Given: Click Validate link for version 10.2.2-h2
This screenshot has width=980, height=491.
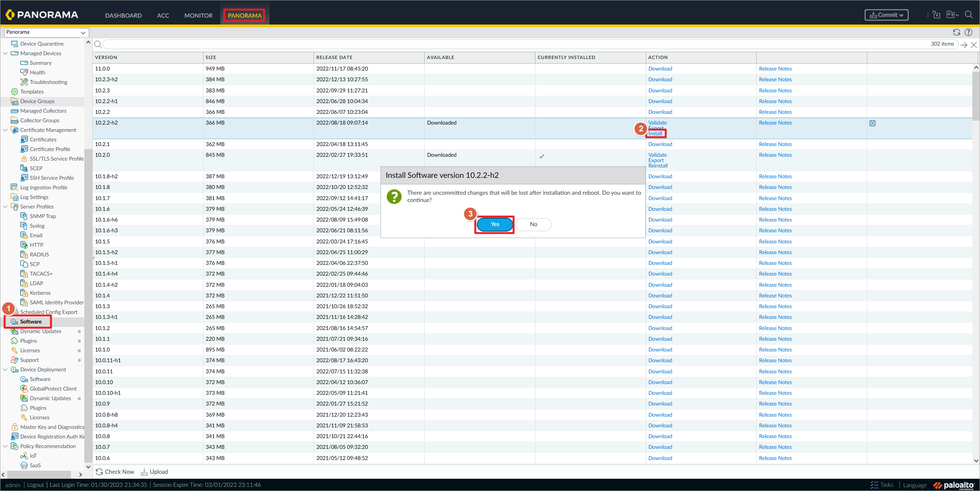Looking at the screenshot, I should point(657,123).
